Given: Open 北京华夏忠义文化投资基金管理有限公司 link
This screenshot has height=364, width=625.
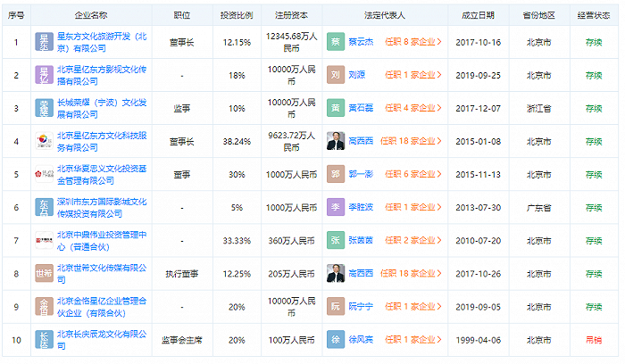Looking at the screenshot, I should click(x=102, y=175).
